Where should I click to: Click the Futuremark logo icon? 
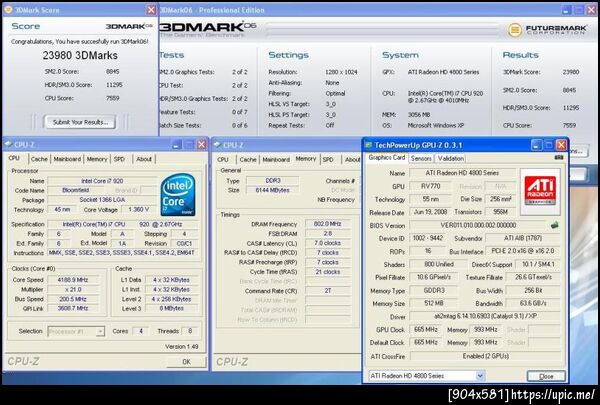(515, 29)
